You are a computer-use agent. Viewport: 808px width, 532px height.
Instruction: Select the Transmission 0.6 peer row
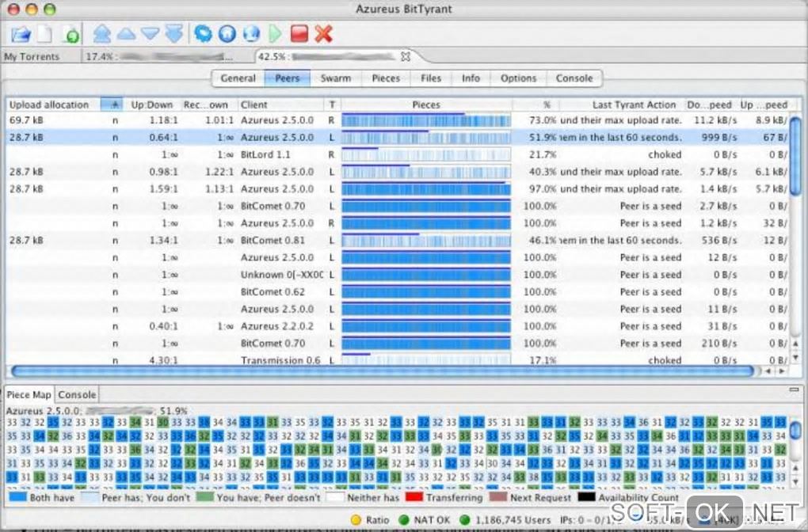[398, 359]
